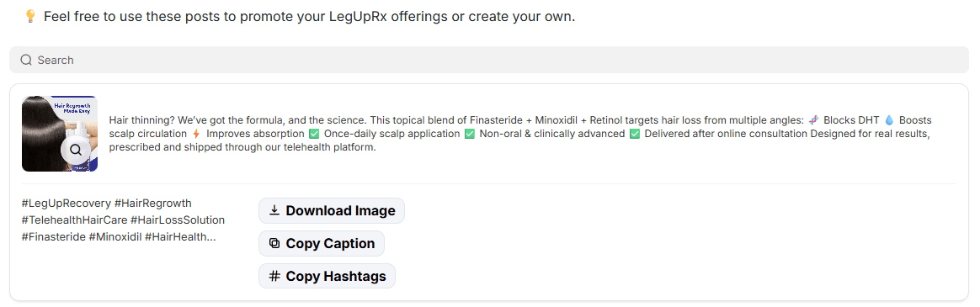Click the Copy Caption button

tap(322, 243)
